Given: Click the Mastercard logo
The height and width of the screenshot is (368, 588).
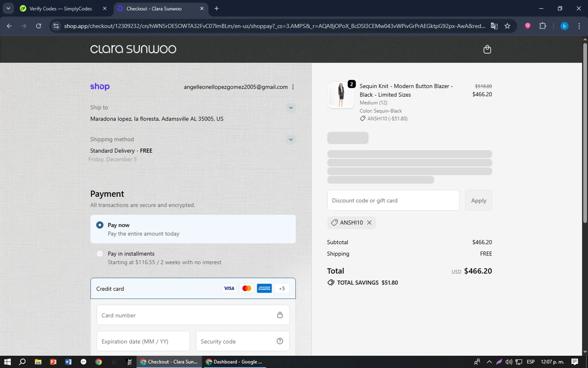Looking at the screenshot, I should click(x=247, y=289).
